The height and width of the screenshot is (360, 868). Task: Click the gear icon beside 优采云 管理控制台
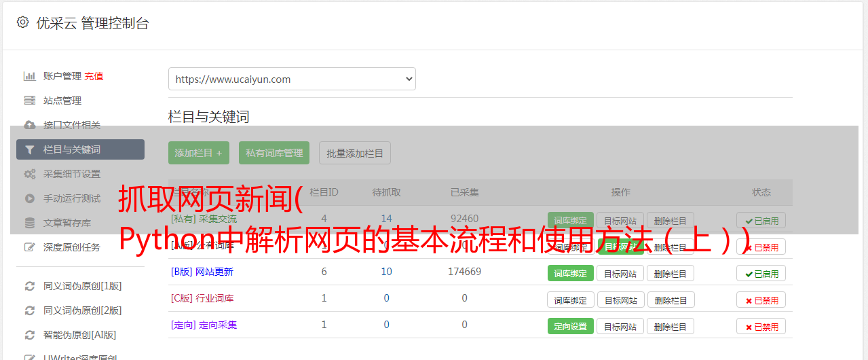click(22, 22)
